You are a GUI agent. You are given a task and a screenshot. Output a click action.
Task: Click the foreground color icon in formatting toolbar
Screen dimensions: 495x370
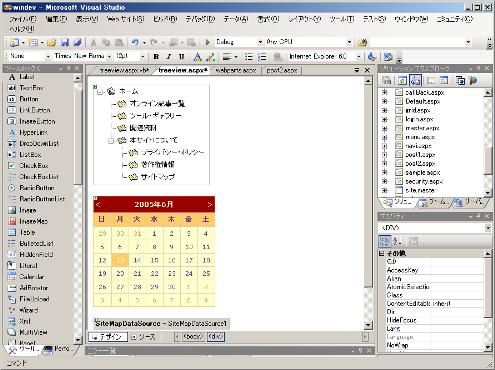197,57
